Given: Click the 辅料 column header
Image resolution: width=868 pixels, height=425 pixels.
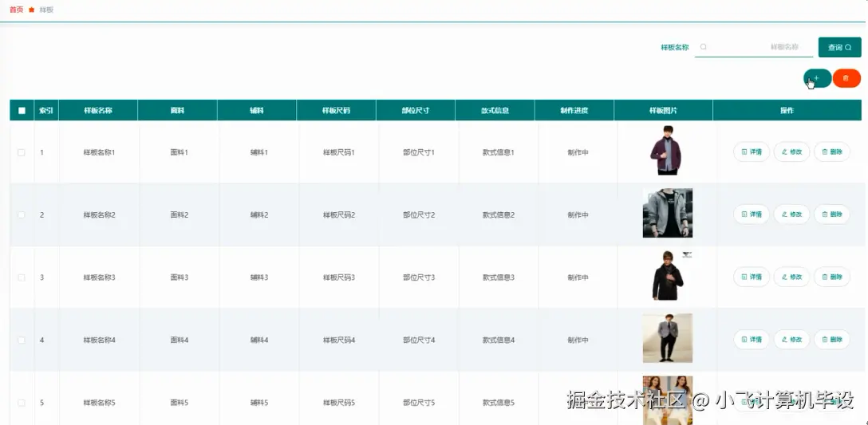Looking at the screenshot, I should 257,110.
